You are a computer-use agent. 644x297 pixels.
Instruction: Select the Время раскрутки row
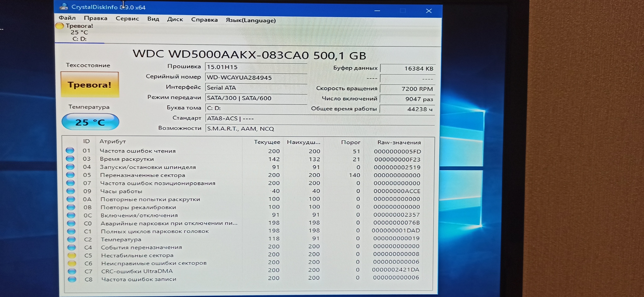243,159
